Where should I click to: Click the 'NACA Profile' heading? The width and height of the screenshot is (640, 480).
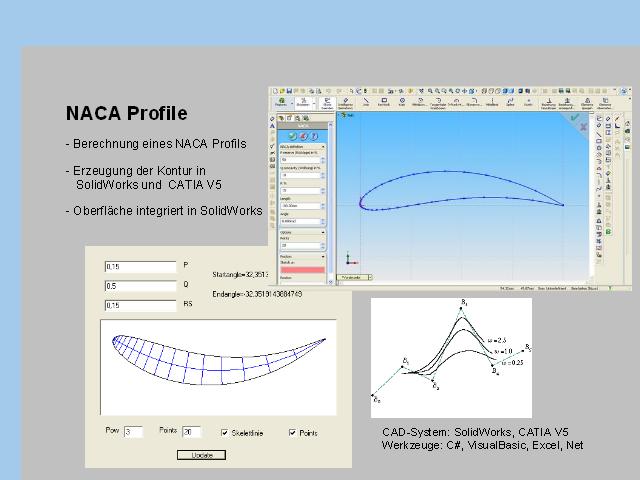127,113
